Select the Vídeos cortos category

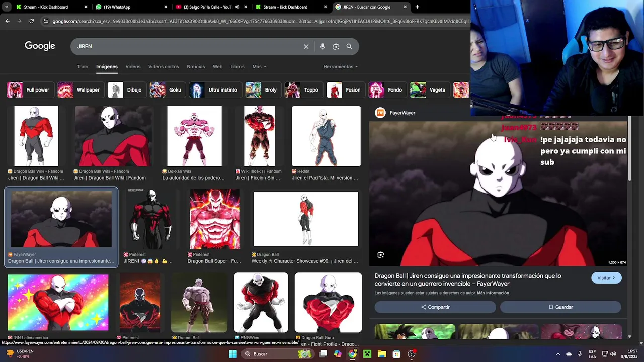(164, 67)
